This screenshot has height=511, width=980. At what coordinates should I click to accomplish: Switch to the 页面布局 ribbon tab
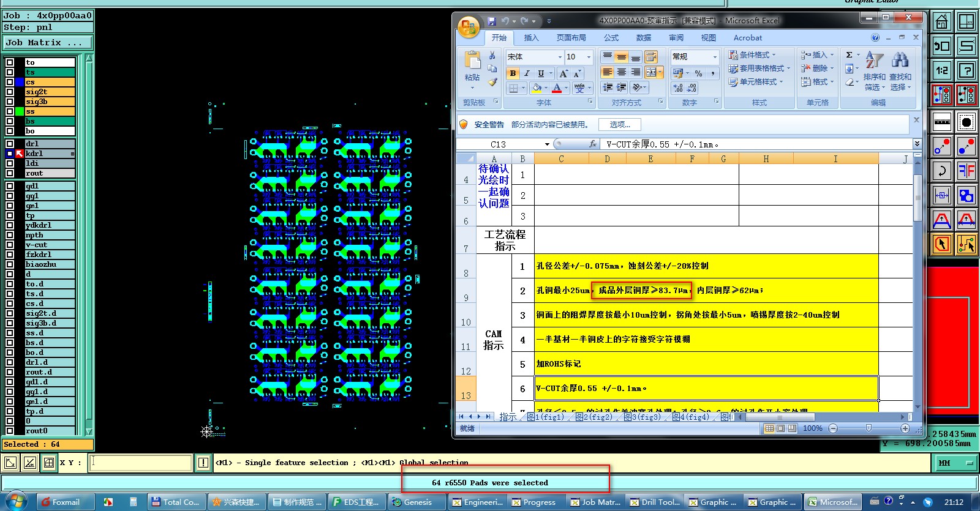click(x=571, y=38)
